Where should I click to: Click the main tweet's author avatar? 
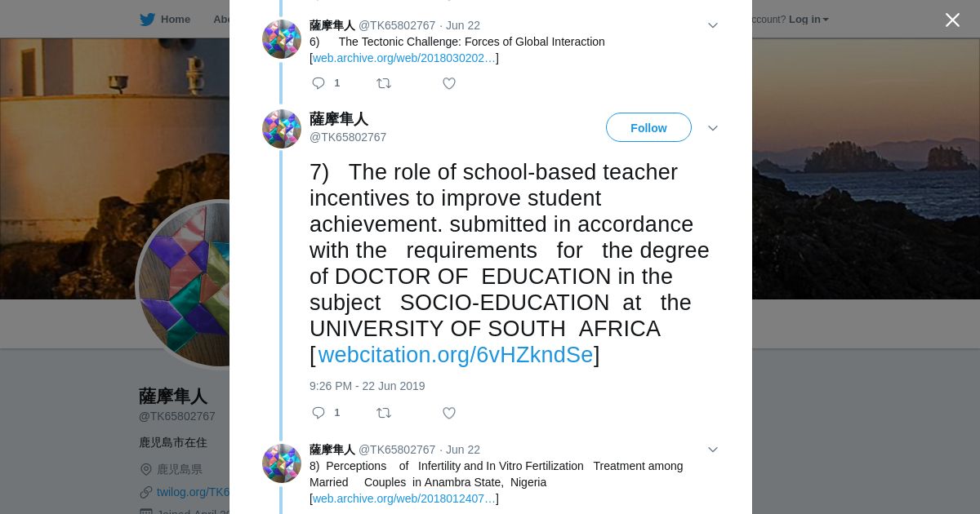282,129
